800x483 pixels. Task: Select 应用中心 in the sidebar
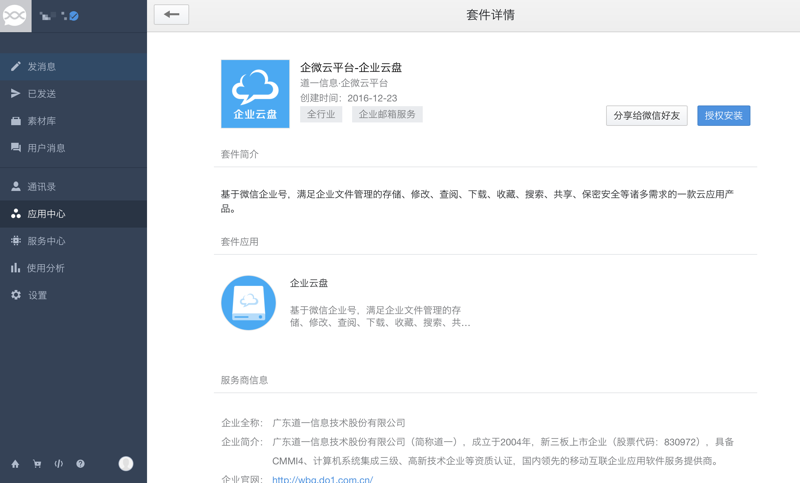(73, 214)
